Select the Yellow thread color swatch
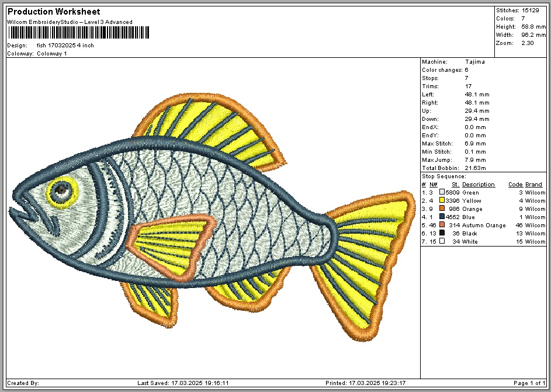The height and width of the screenshot is (392, 551). [x=442, y=200]
